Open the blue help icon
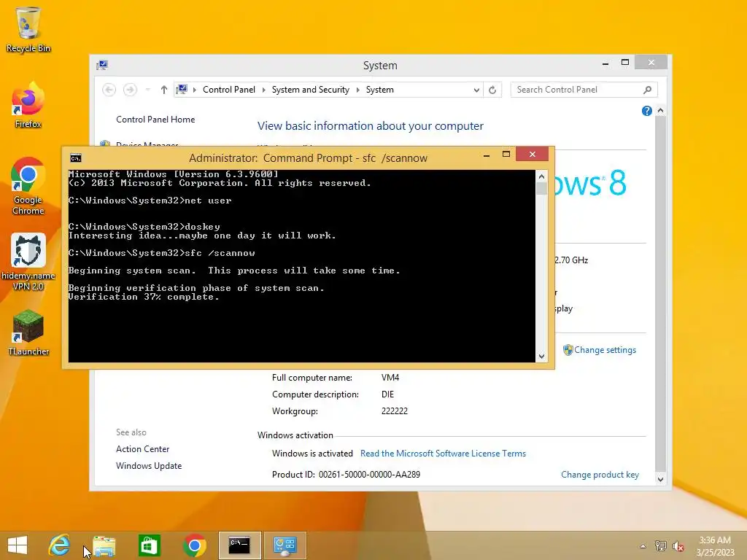Viewport: 747px width, 560px height. click(646, 111)
